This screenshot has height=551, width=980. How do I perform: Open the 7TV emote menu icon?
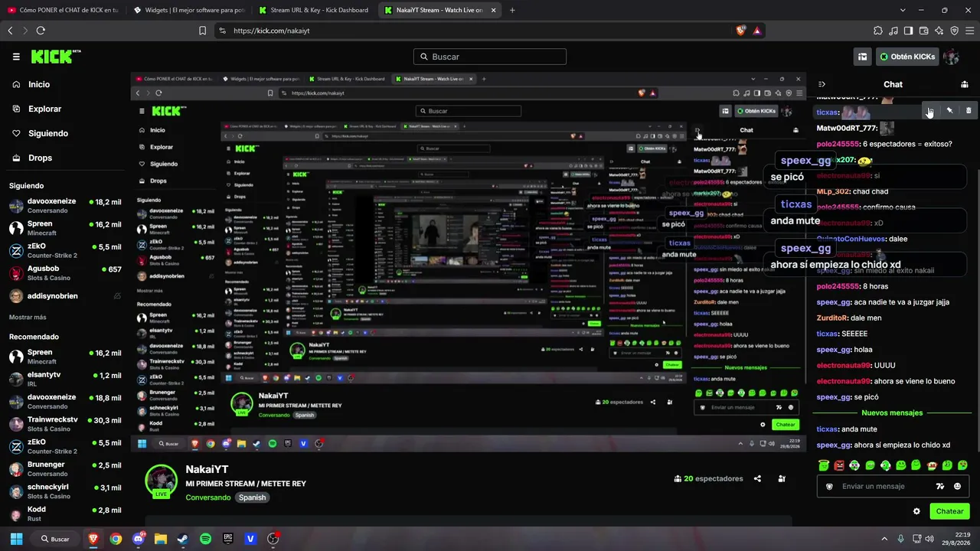(941, 487)
